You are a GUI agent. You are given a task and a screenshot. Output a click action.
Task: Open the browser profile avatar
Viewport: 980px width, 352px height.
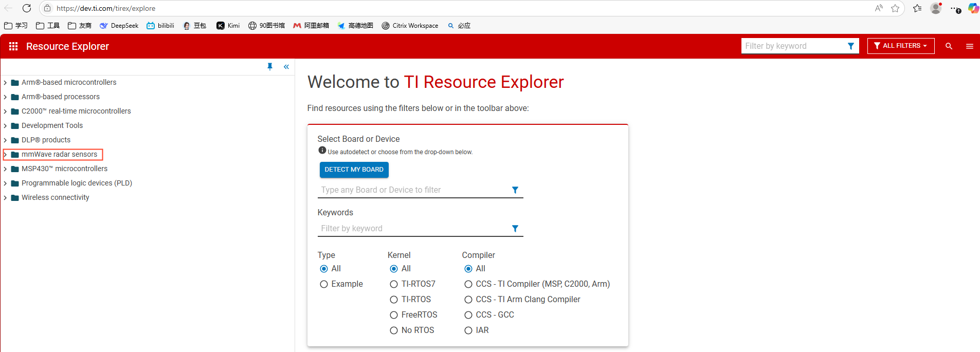(936, 8)
